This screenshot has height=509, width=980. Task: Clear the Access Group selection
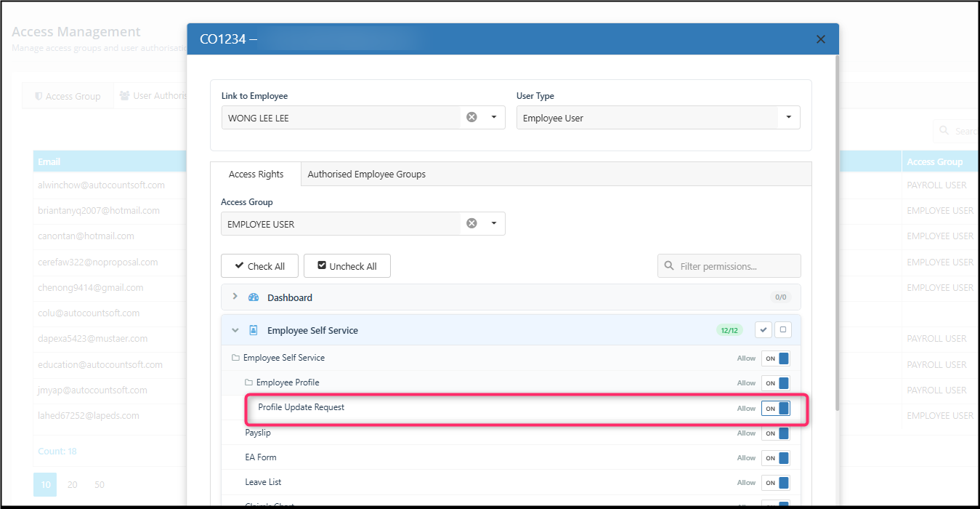(x=471, y=223)
